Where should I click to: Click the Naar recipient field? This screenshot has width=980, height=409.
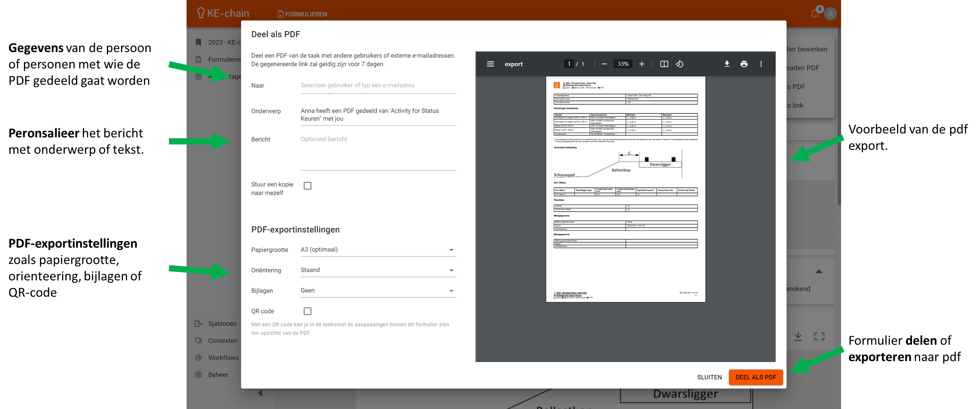tap(378, 85)
